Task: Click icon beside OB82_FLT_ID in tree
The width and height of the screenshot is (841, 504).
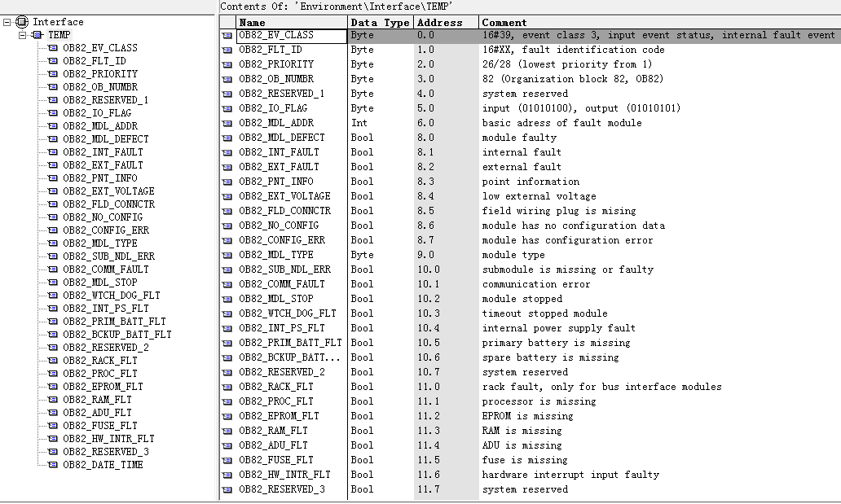Action: tap(53, 61)
